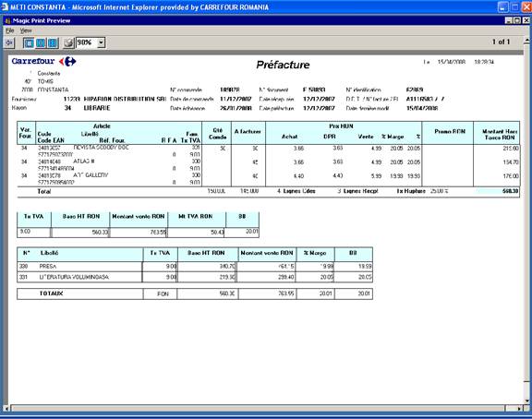Image resolution: width=532 pixels, height=419 pixels.
Task: Click the PRESA family row
Action: point(195,267)
